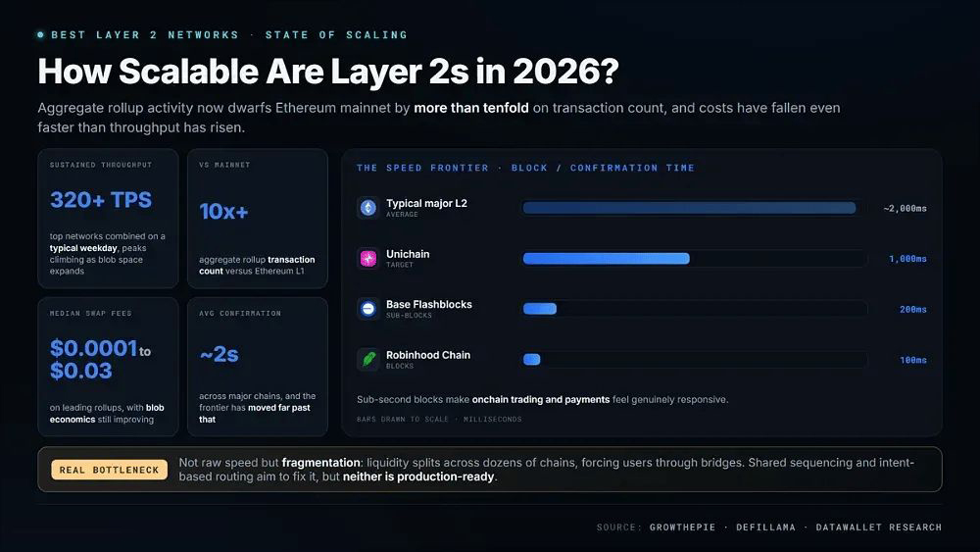Click the Base Flashblocks 200ms bar
Viewport: 980px width, 552px height.
[540, 309]
